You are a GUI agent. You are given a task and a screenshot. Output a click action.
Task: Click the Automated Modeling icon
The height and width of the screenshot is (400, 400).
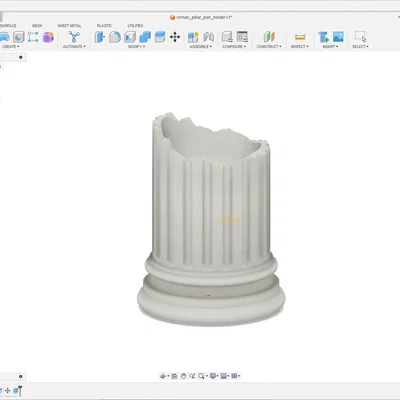[74, 37]
